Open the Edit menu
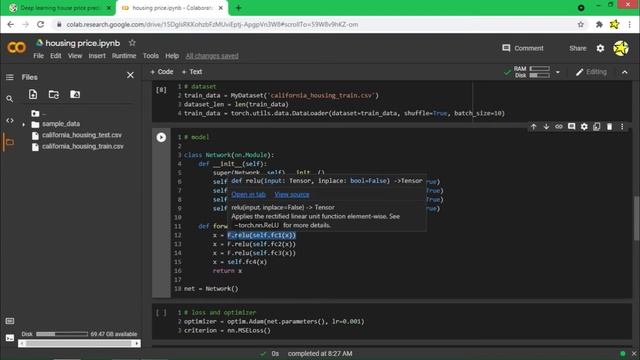 tap(56, 56)
